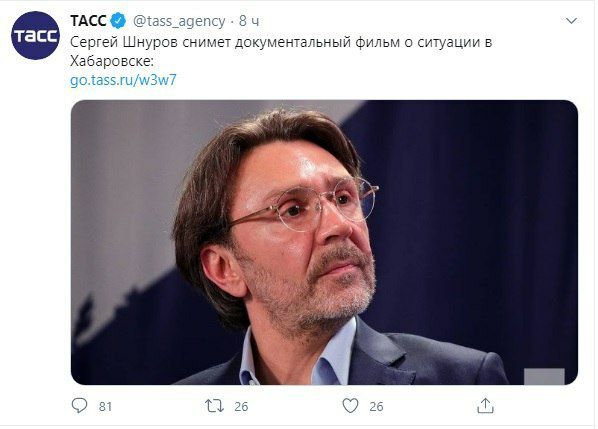The image size is (598, 429).
Task: Click the blue verified badge next to ТАСС
Action: tap(118, 21)
